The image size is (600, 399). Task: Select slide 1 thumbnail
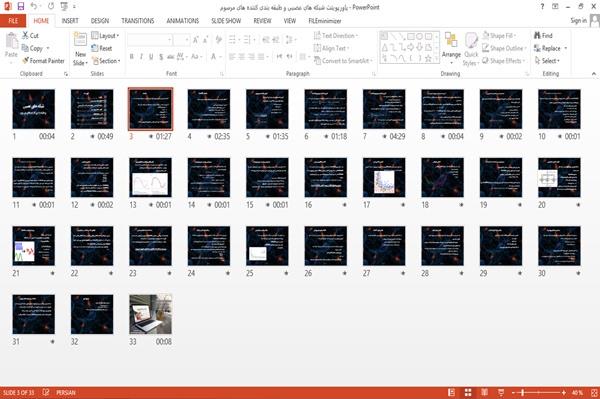point(34,109)
